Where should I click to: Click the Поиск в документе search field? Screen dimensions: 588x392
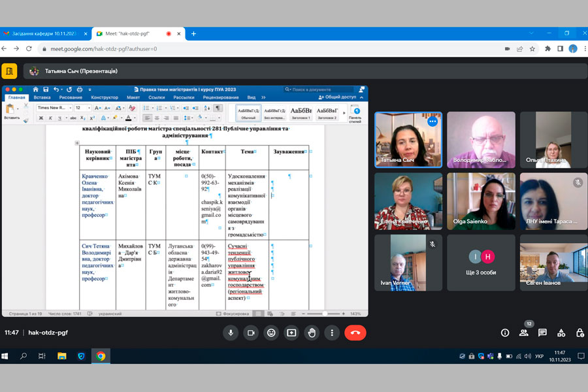(x=319, y=90)
